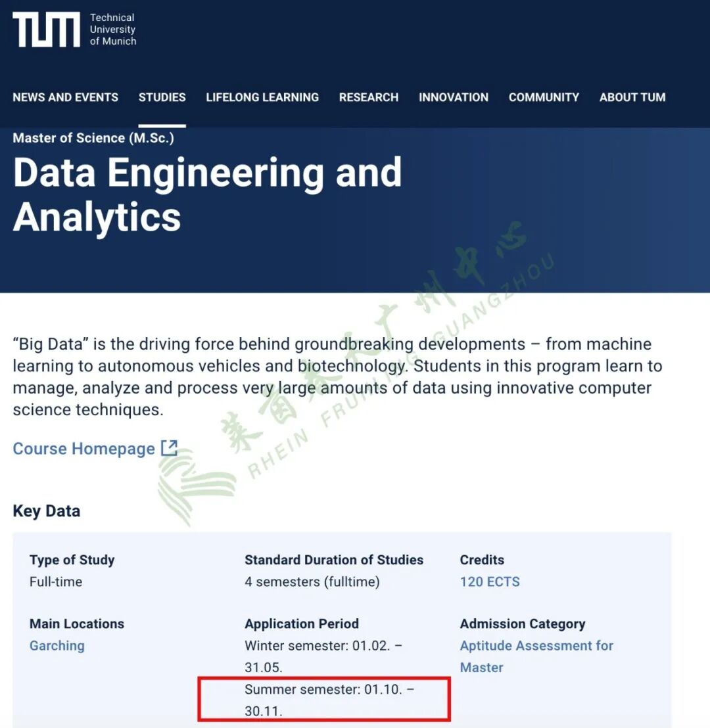
Task: Open About TUM in navigation
Action: [632, 97]
